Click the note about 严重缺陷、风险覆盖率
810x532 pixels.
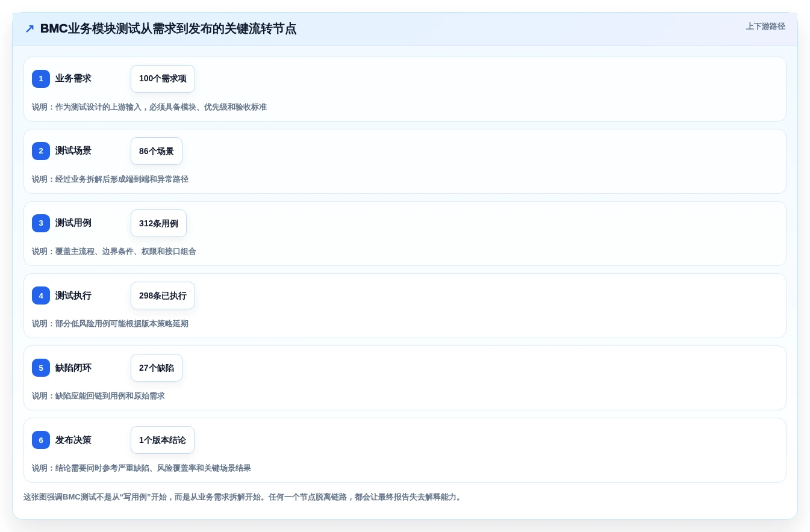pyautogui.click(x=142, y=468)
